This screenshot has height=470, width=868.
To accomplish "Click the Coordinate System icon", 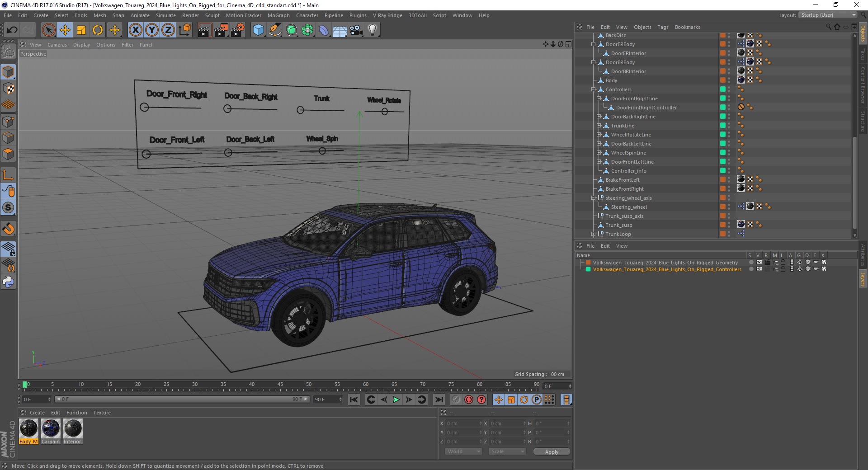I will [x=184, y=30].
